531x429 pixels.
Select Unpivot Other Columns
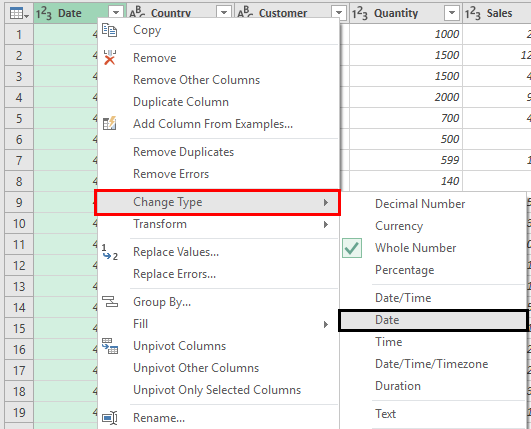(196, 368)
